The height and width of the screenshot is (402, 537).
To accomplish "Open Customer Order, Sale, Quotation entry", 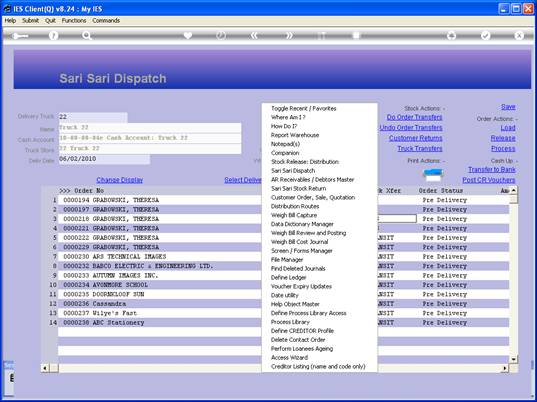I will pyautogui.click(x=313, y=198).
